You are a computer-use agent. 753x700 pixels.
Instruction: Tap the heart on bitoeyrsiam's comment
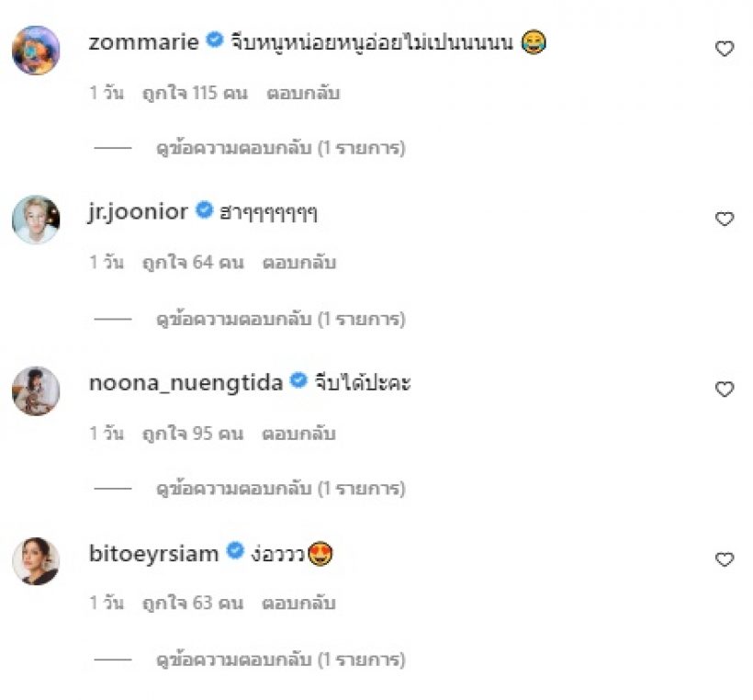(x=725, y=559)
